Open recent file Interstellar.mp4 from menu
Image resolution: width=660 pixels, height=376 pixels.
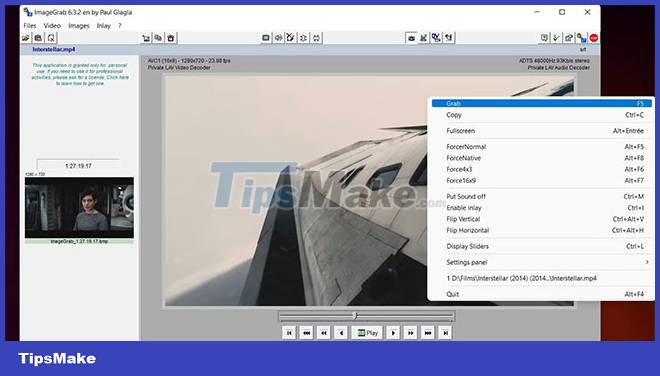coord(542,278)
